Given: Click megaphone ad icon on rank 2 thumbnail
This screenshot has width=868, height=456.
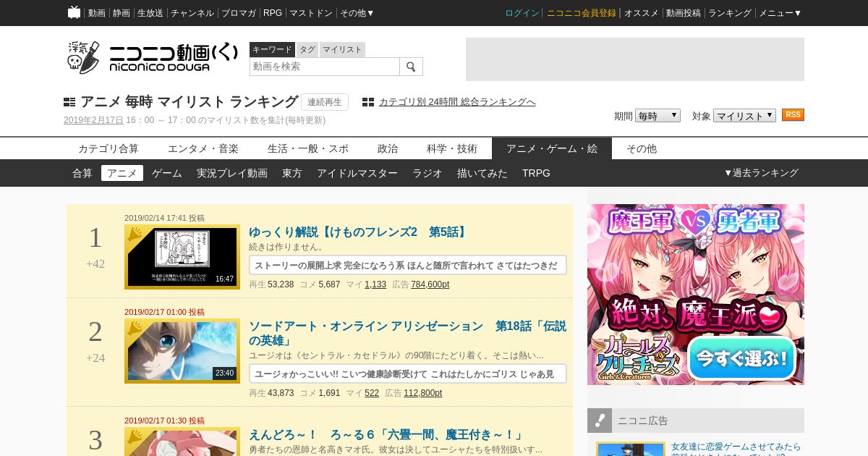Looking at the screenshot, I should (135, 329).
